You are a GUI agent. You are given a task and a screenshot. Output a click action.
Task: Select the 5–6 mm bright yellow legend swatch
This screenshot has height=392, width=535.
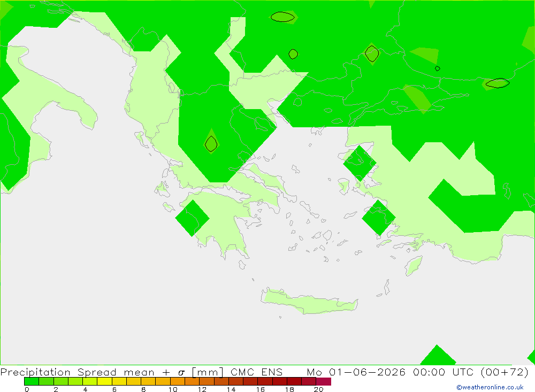104,381
